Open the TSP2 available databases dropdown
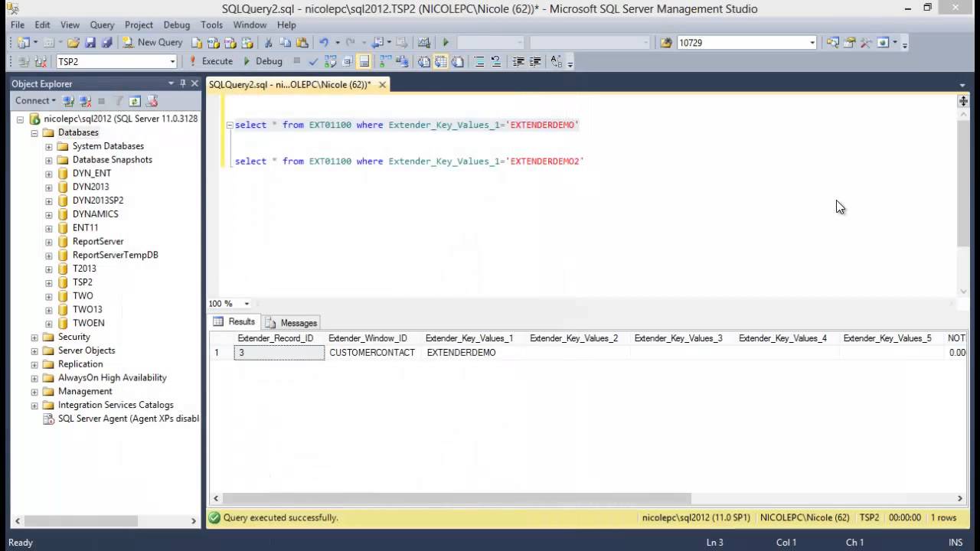This screenshot has height=551, width=980. click(172, 61)
